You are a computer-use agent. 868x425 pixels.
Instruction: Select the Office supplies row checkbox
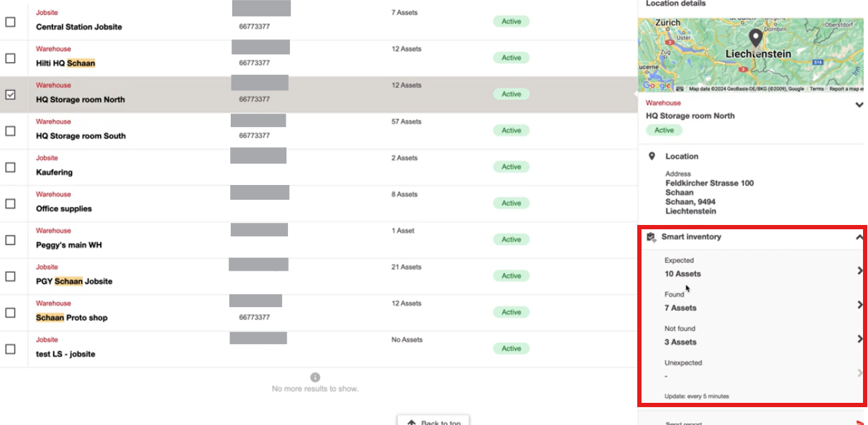click(x=11, y=204)
